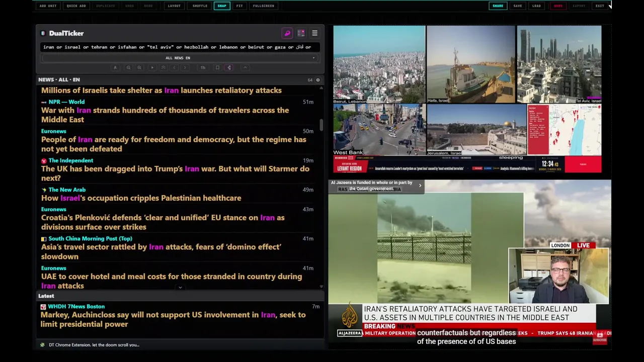Click the Duplicate toolbar button
Screen dimensions: 644x362
click(x=105, y=6)
